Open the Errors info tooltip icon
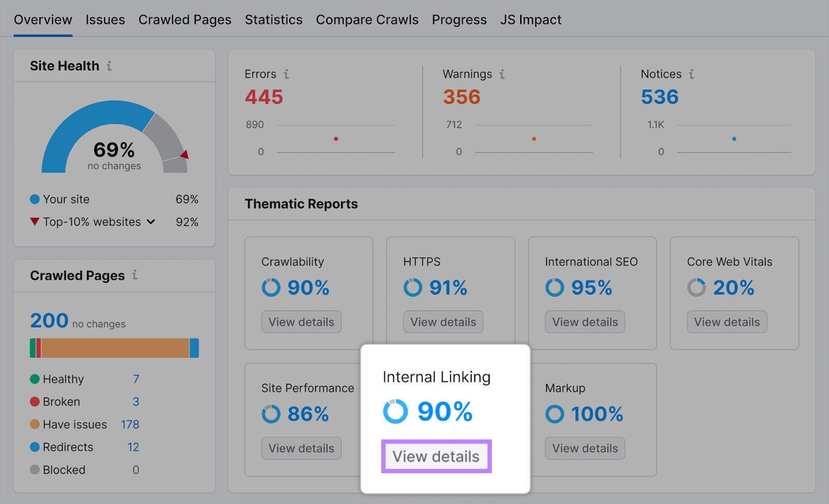The width and height of the screenshot is (829, 504). [288, 74]
